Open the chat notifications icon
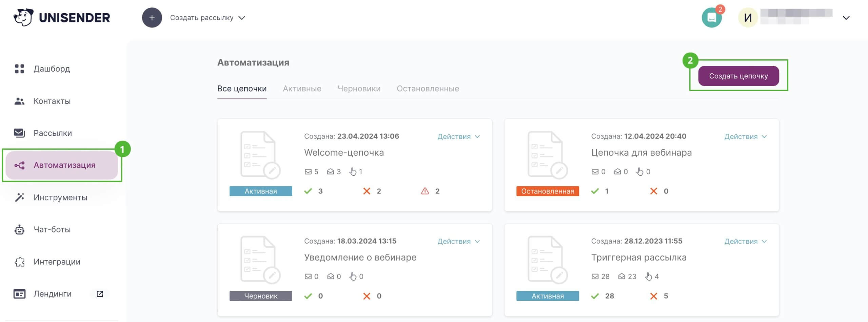Viewport: 868px width, 322px height. coord(711,18)
